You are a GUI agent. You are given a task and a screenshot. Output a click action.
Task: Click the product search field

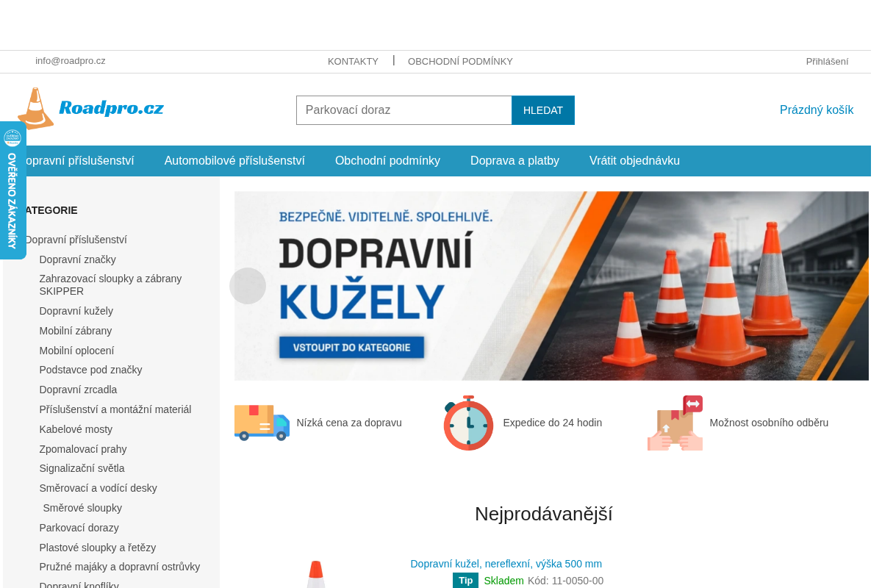point(404,110)
